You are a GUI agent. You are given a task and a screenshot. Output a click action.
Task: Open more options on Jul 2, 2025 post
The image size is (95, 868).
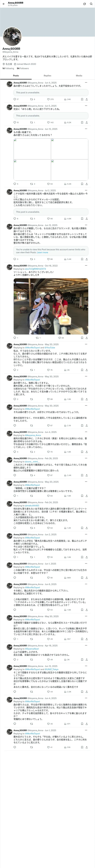(x=86, y=190)
